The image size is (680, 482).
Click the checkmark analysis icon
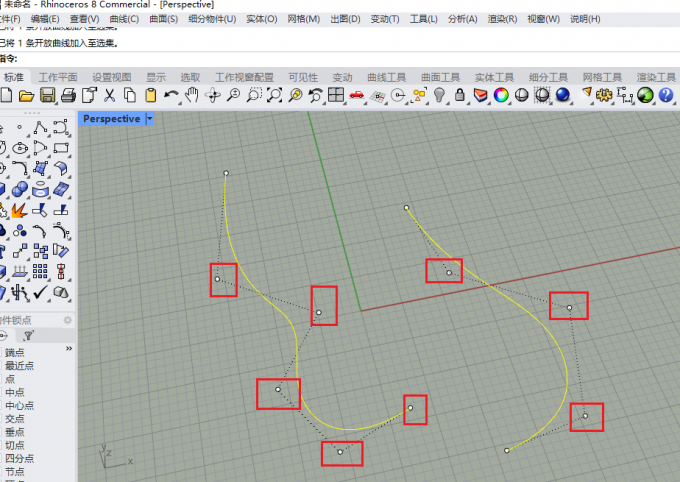pos(40,292)
